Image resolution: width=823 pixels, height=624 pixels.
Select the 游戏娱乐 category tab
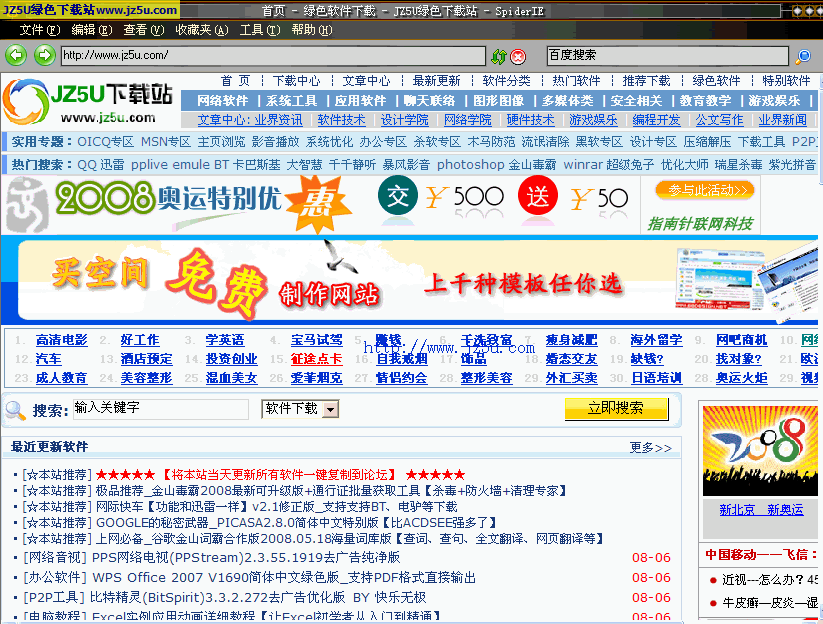774,101
